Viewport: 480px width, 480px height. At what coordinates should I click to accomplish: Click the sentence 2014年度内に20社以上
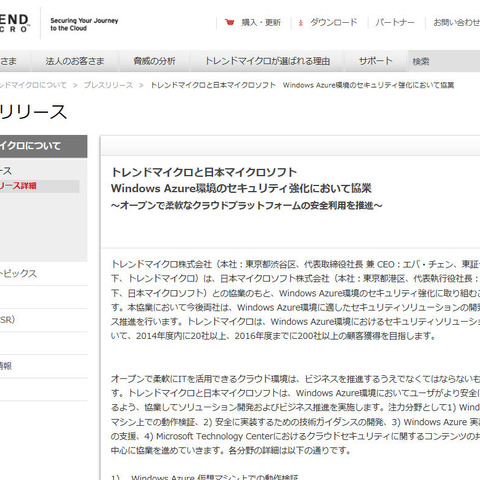[x=182, y=336]
